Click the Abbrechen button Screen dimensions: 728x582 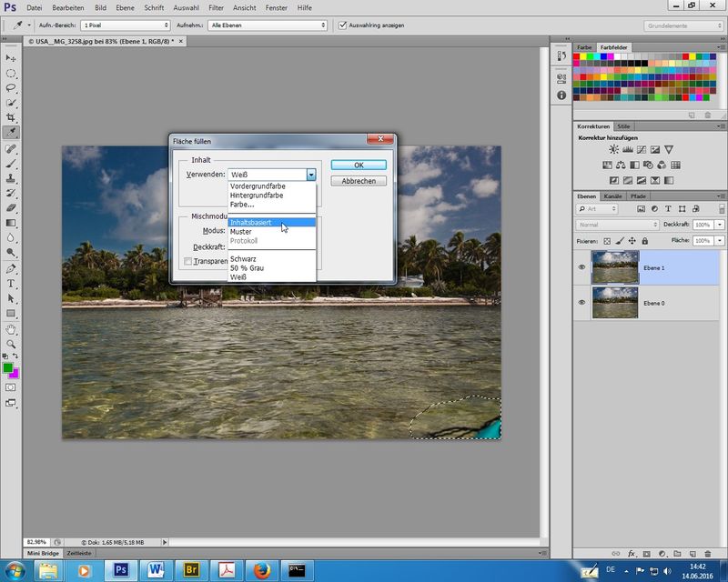359,181
